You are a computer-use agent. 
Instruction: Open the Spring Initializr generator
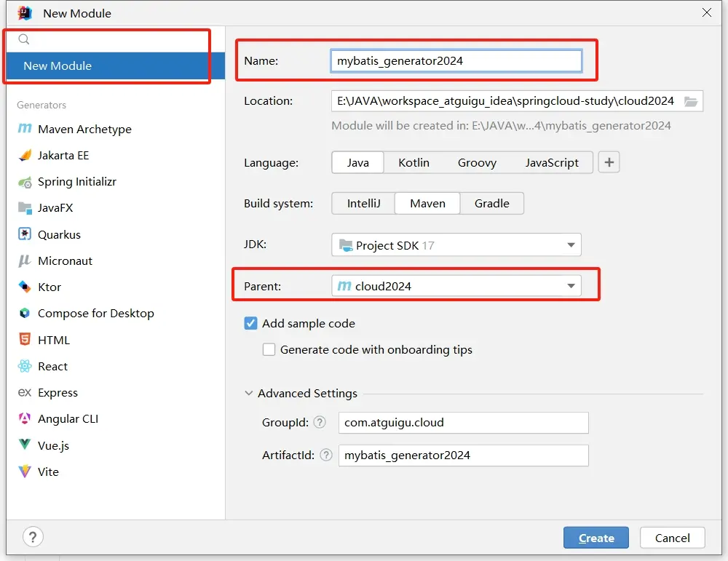(x=76, y=182)
